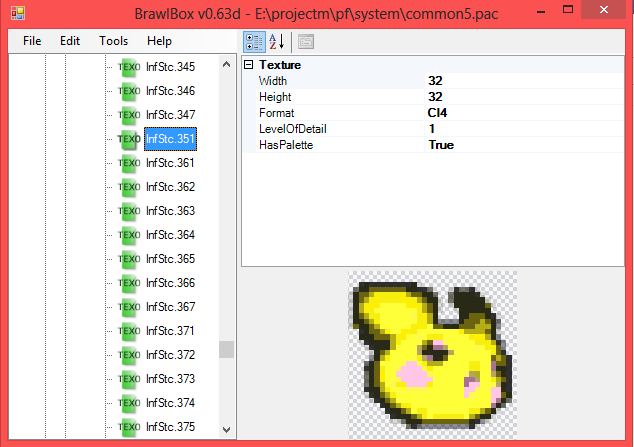Viewport: 634px width, 447px height.
Task: Click the tree view scrollbar thumb
Action: (226, 350)
